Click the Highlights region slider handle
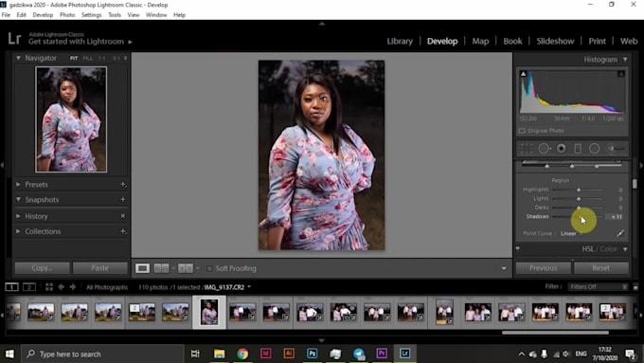644x363 pixels. pos(579,190)
